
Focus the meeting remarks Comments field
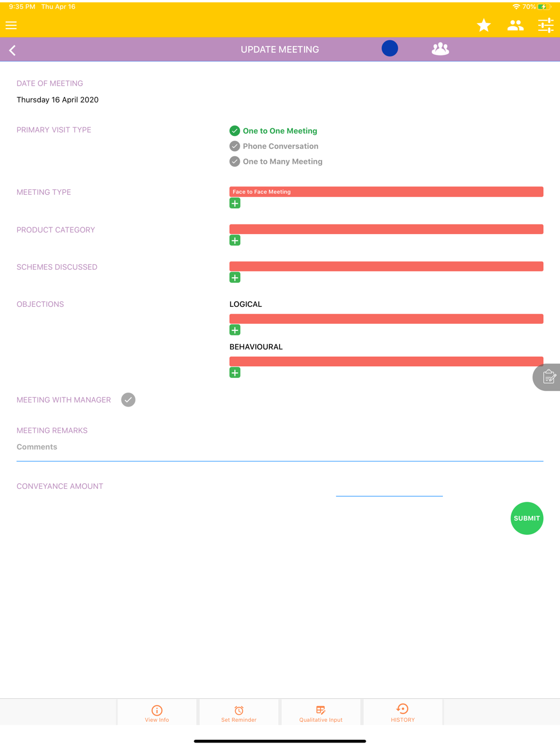pos(280,447)
